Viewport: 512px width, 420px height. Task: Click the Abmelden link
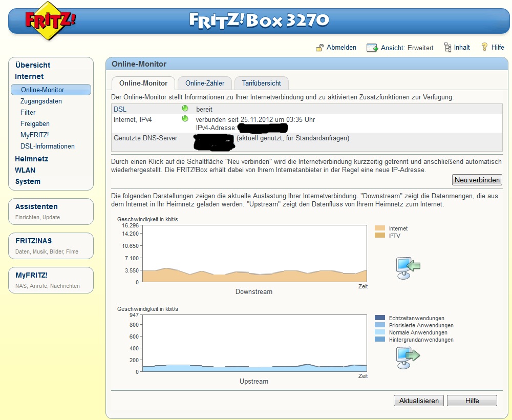pos(341,48)
